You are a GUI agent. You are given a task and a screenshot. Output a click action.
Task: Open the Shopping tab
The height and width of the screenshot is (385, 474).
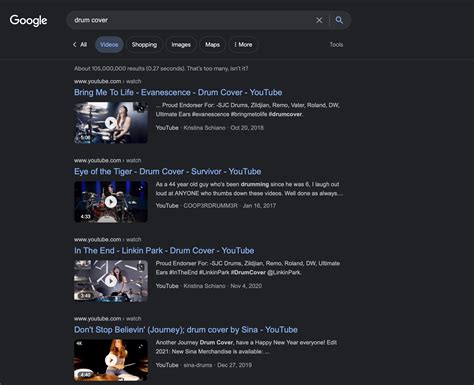point(144,45)
